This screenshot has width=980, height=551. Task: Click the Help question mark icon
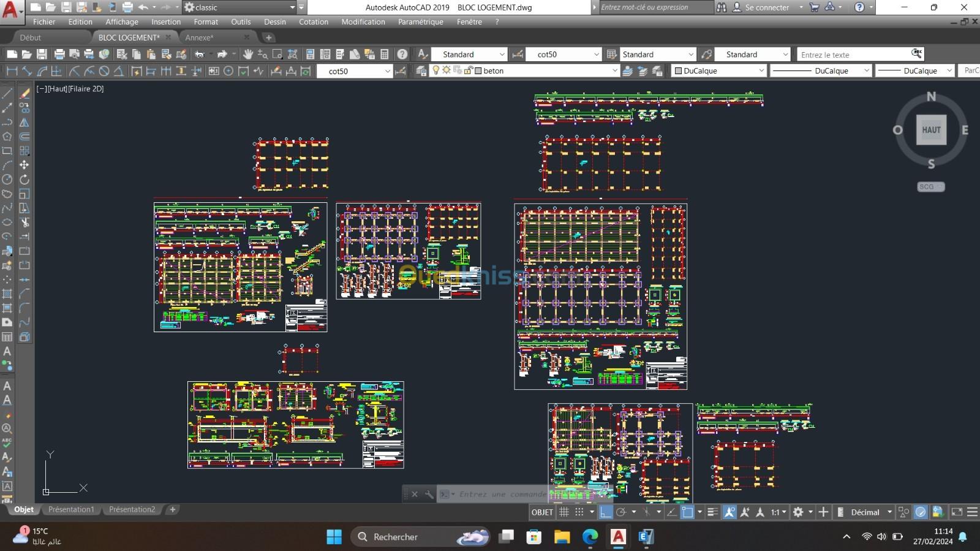tap(402, 55)
